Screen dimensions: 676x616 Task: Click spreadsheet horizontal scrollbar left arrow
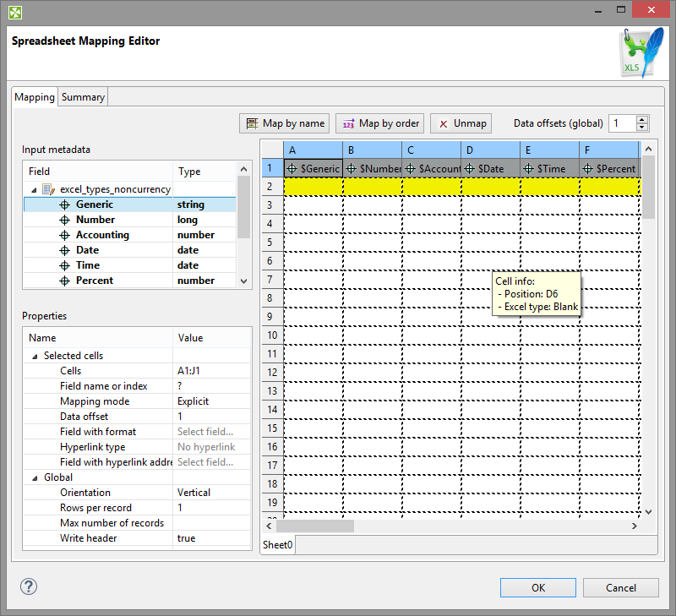tap(269, 526)
